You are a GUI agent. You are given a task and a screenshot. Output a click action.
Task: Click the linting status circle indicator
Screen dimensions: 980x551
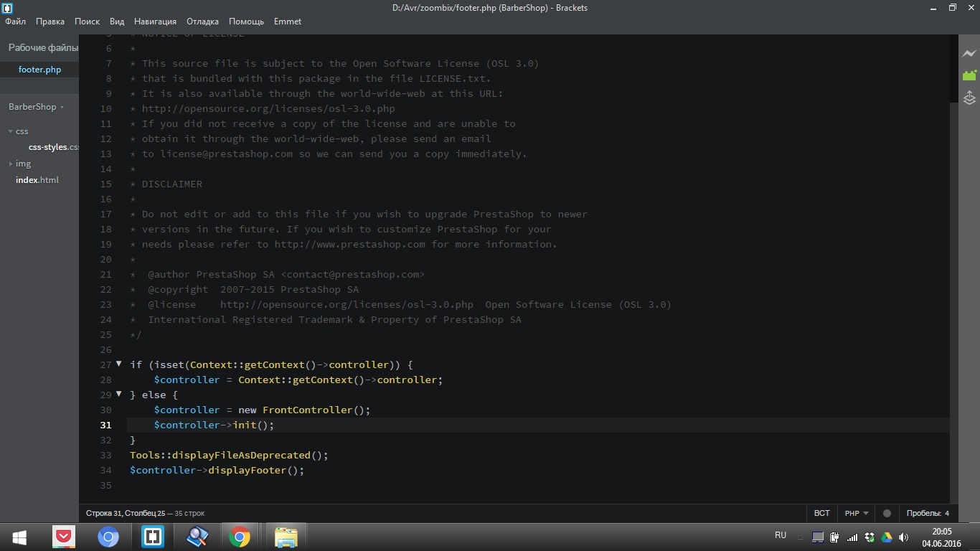(887, 513)
